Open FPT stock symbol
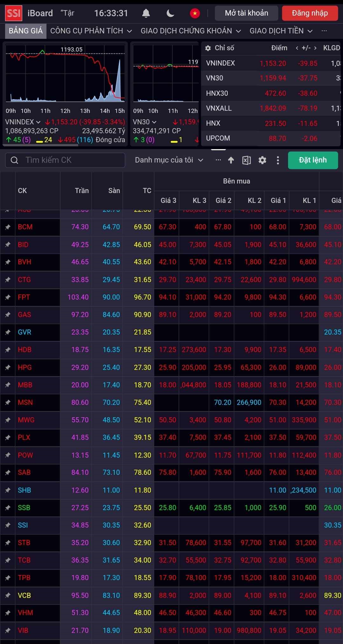 click(x=24, y=297)
